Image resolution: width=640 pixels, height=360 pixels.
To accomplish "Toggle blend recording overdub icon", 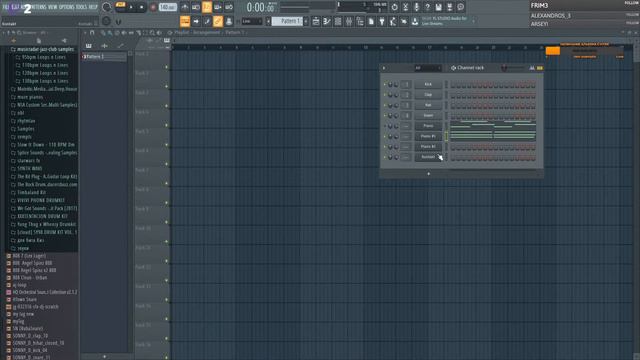I will [218, 7].
